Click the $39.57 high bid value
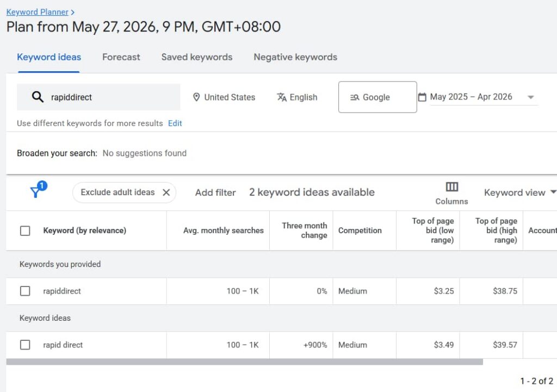Image resolution: width=557 pixels, height=392 pixels. click(505, 345)
